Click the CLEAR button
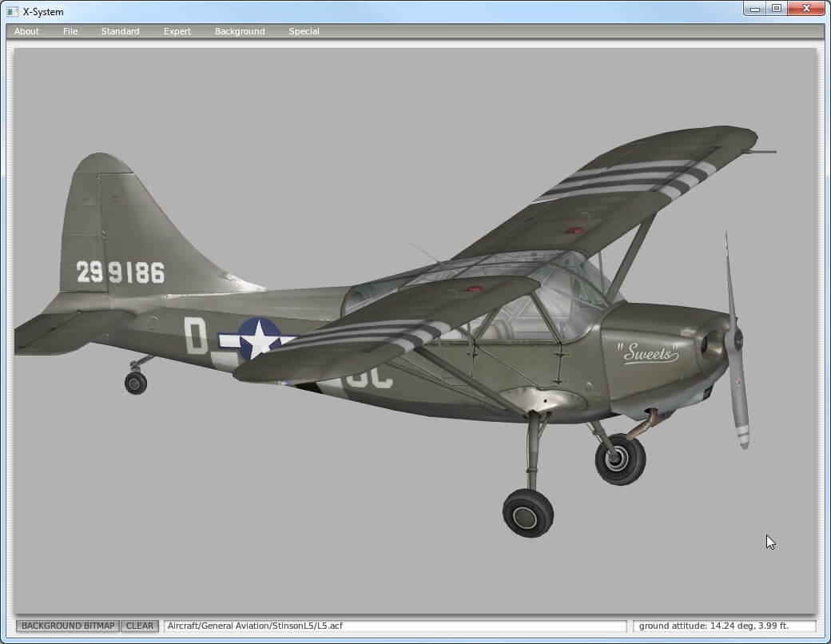The height and width of the screenshot is (644, 831). coord(140,626)
